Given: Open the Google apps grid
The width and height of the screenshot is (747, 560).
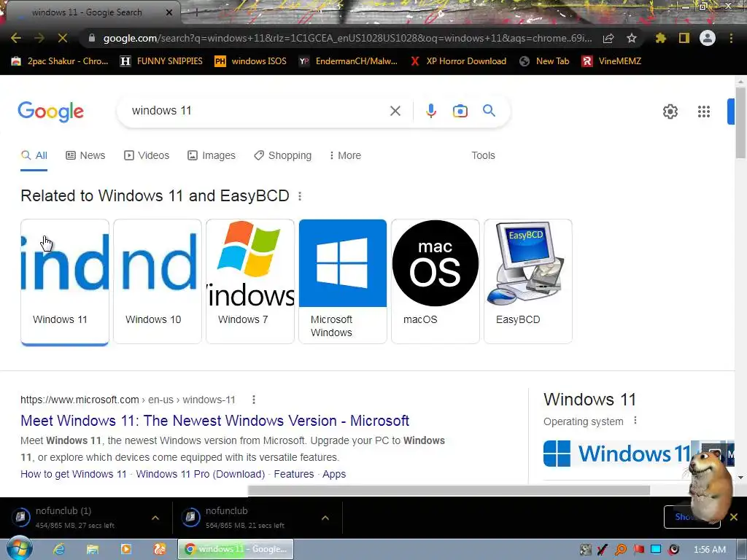Looking at the screenshot, I should click(x=704, y=112).
